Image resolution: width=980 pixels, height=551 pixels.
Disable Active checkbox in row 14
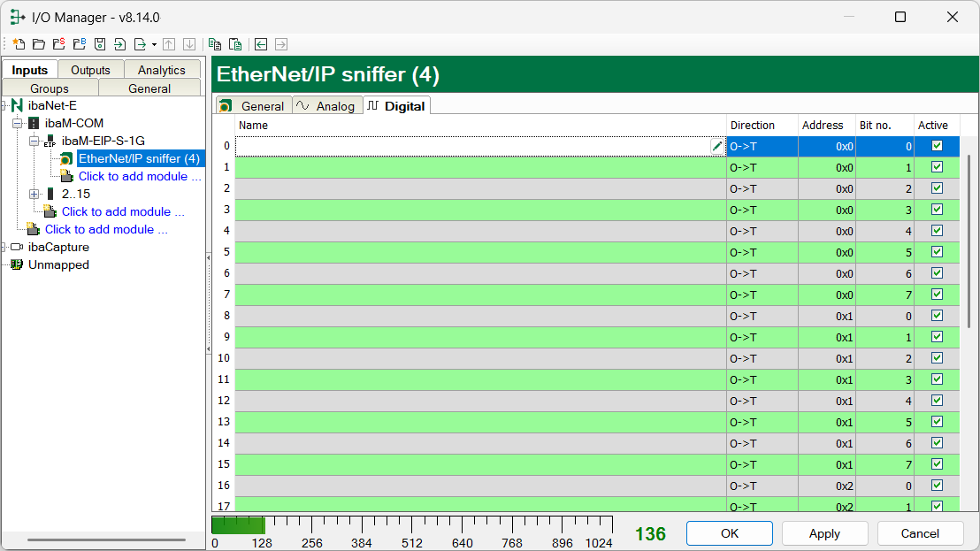coord(937,443)
